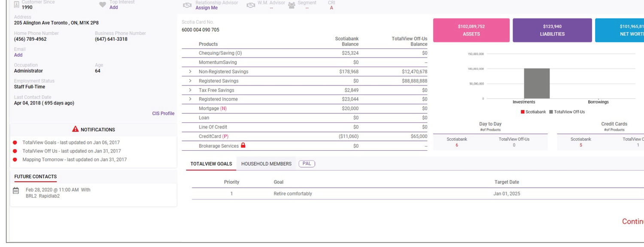Click red dot beside Mapping Tomorrow notification
Image resolution: width=644 pixels, height=247 pixels.
(15, 160)
